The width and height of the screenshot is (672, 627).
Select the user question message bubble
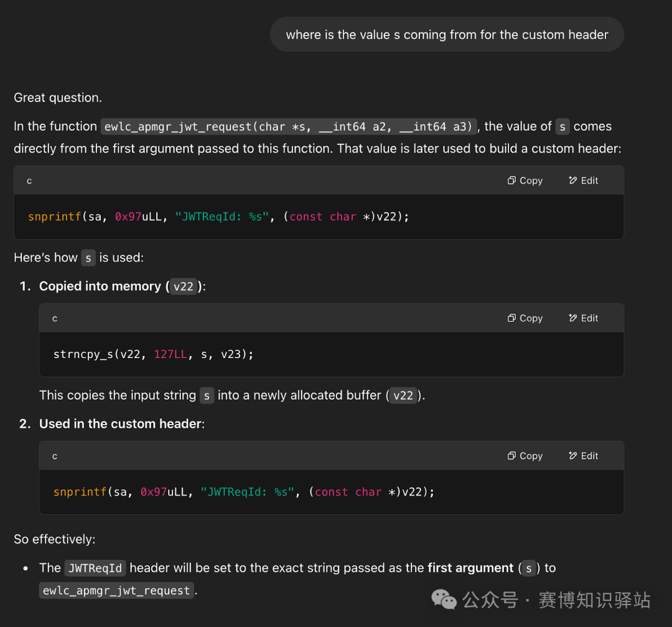[x=447, y=35]
